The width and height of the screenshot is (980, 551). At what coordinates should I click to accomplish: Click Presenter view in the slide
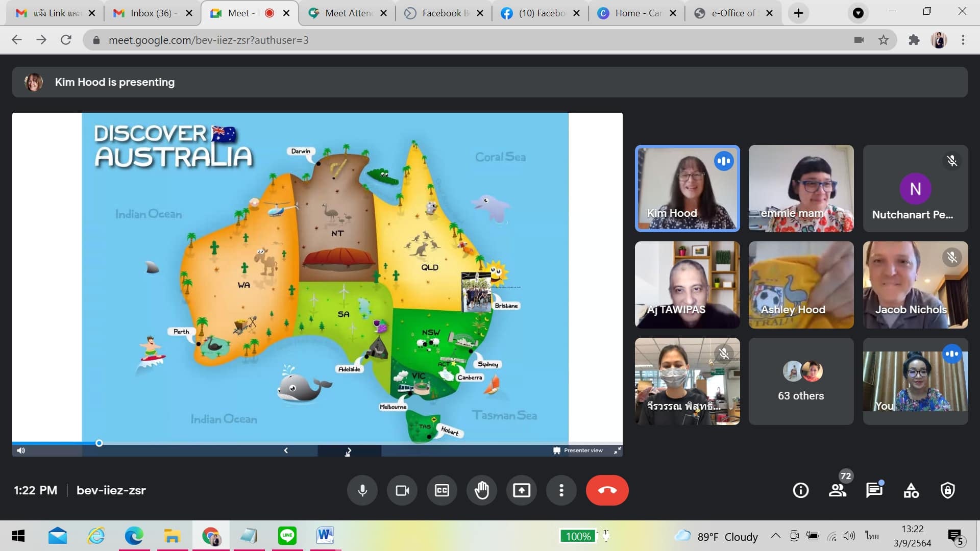pos(578,450)
